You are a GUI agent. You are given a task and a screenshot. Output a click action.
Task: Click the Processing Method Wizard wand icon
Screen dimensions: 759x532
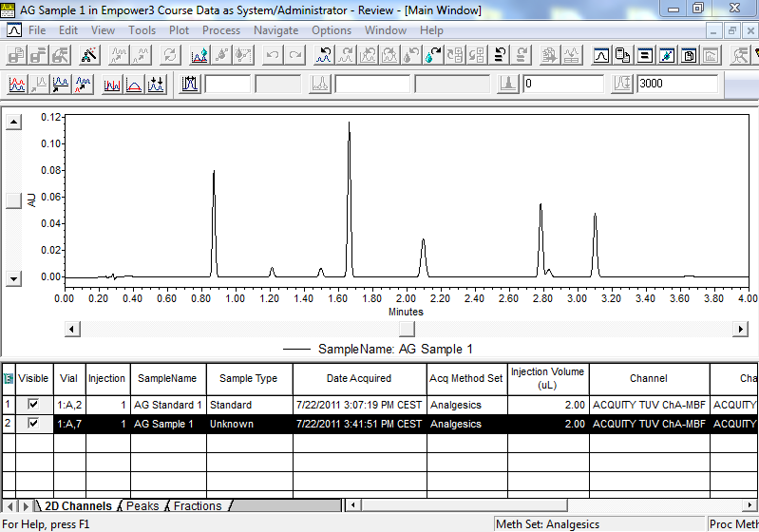(x=89, y=55)
